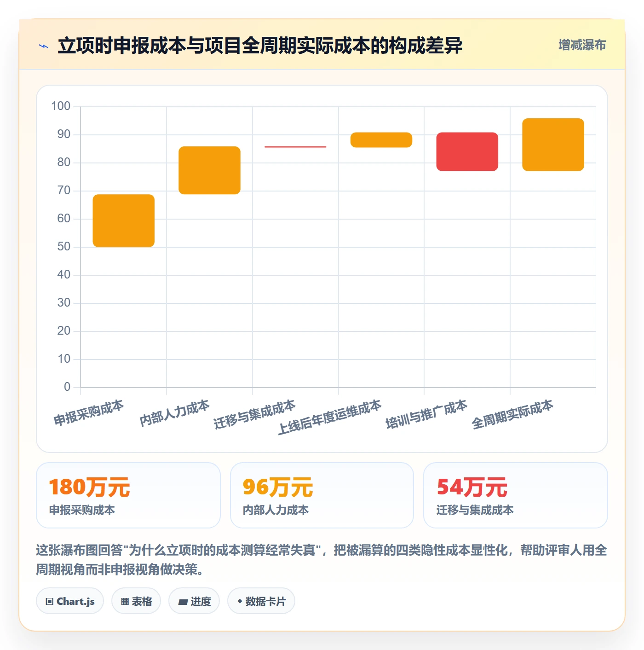This screenshot has width=644, height=650.
Task: Click the y-axis value 100
Action: (x=61, y=106)
